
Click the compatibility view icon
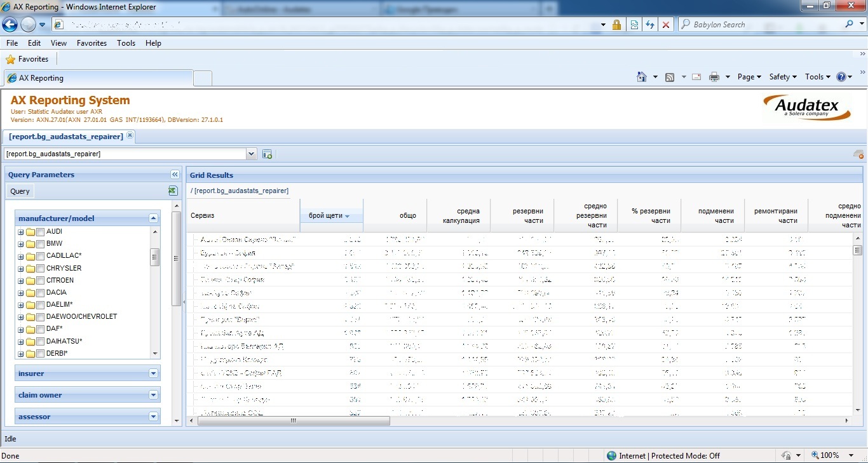(x=634, y=25)
